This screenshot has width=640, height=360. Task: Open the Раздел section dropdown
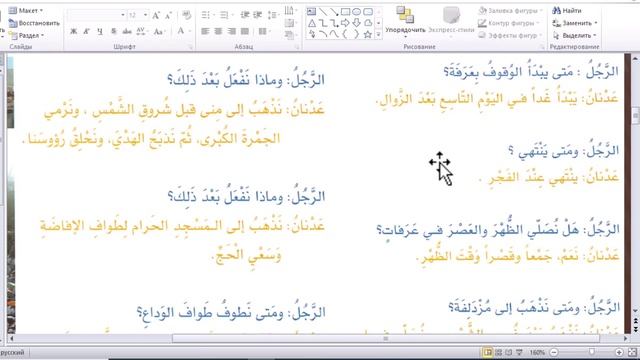(27, 36)
